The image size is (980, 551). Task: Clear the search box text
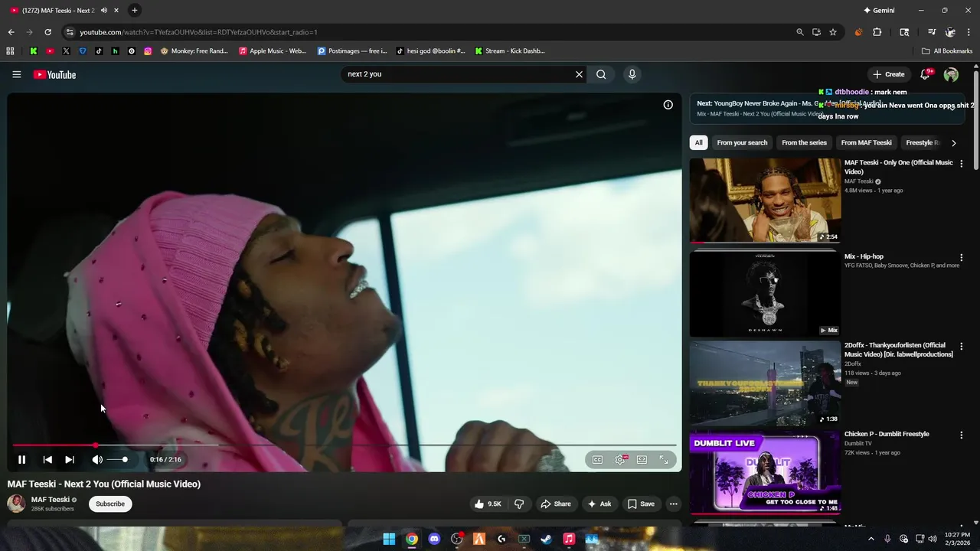tap(579, 74)
